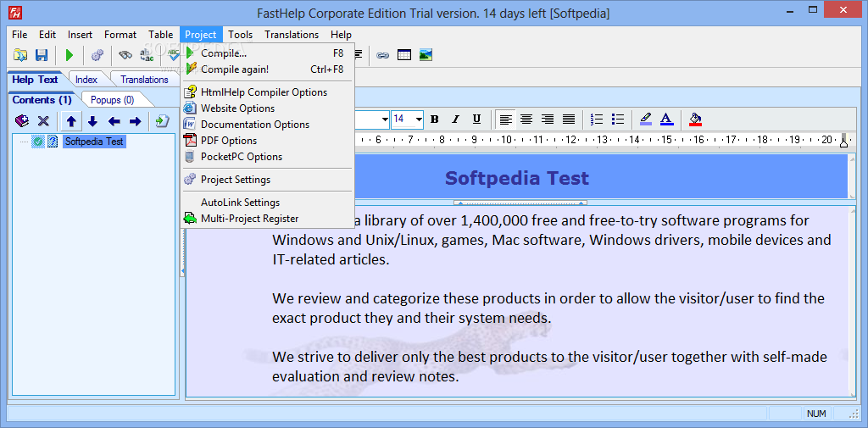Click the import topic icon with green arrow
Screen dimensions: 868x428
(162, 120)
